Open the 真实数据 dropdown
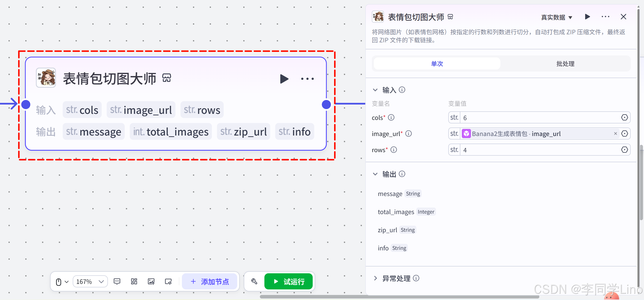 coord(556,17)
